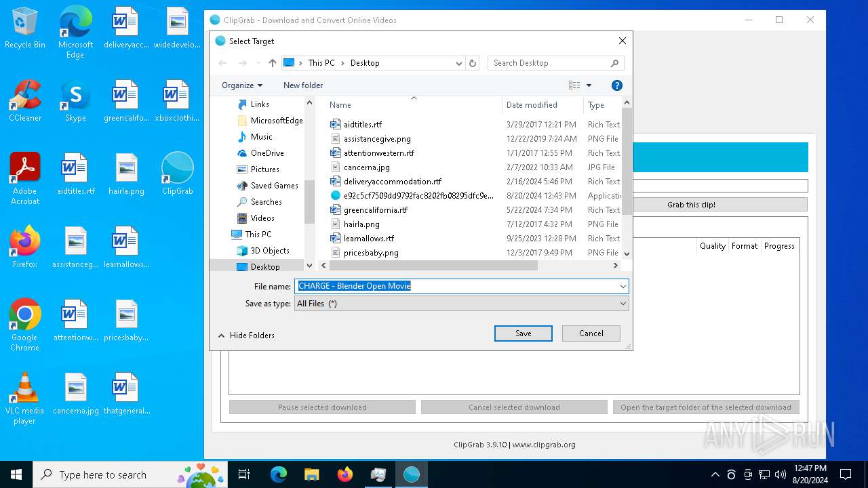Screen dimensions: 868x488
Task: Show hidden system tray icons chevron
Action: pos(715,474)
